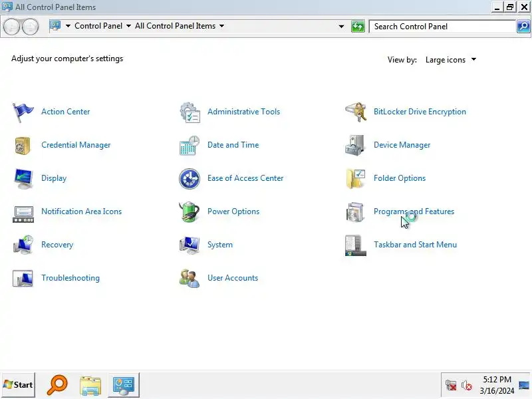The width and height of the screenshot is (532, 399).
Task: Open the address bar history dropdown arrow
Action: (341, 27)
